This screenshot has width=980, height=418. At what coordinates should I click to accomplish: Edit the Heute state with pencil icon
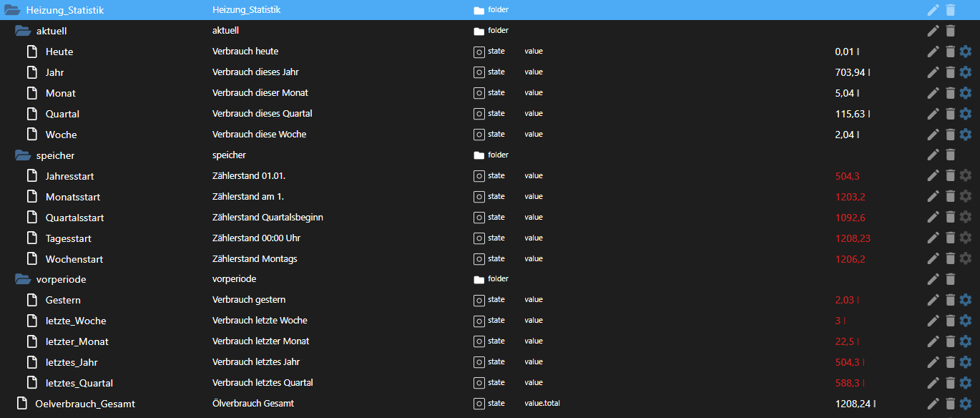(933, 52)
